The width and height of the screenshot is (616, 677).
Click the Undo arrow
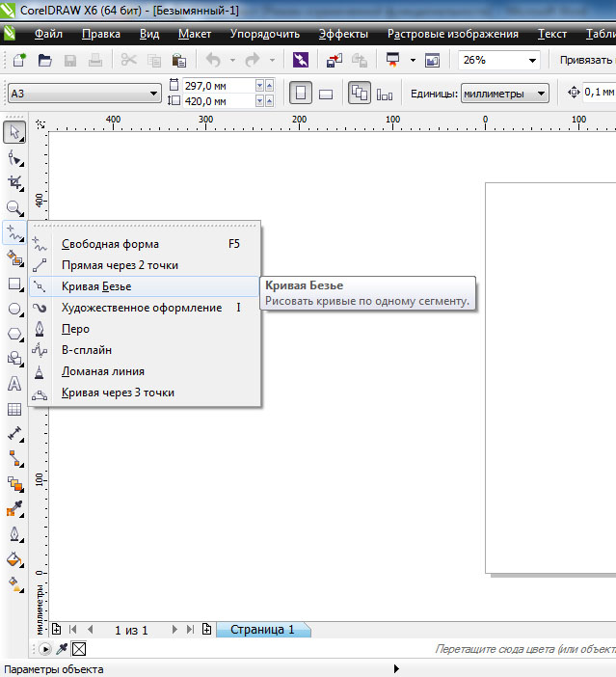pos(214,60)
